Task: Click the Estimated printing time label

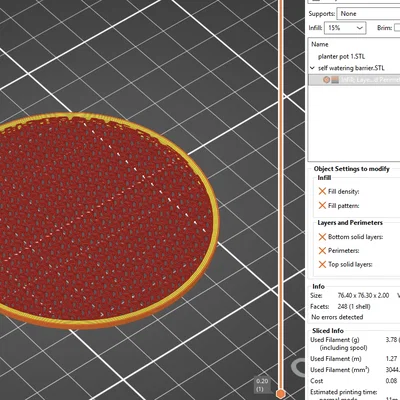Action: [344, 392]
